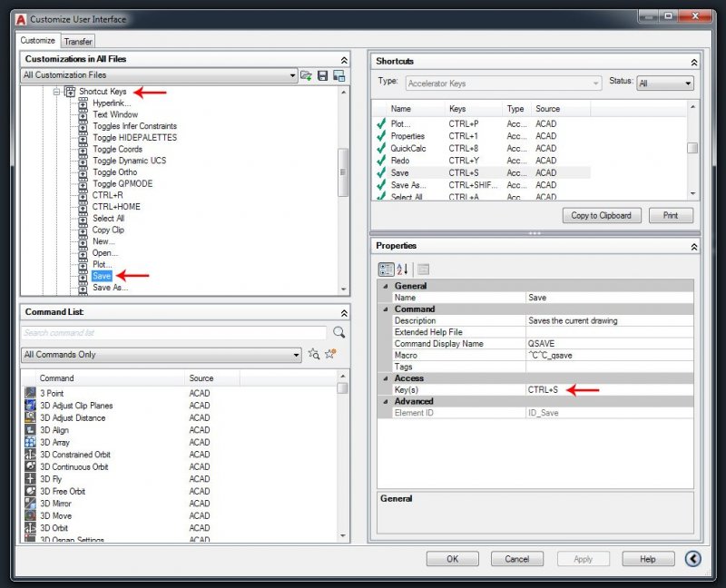Open the All Customization Files dropdown
The width and height of the screenshot is (726, 588).
click(x=291, y=76)
